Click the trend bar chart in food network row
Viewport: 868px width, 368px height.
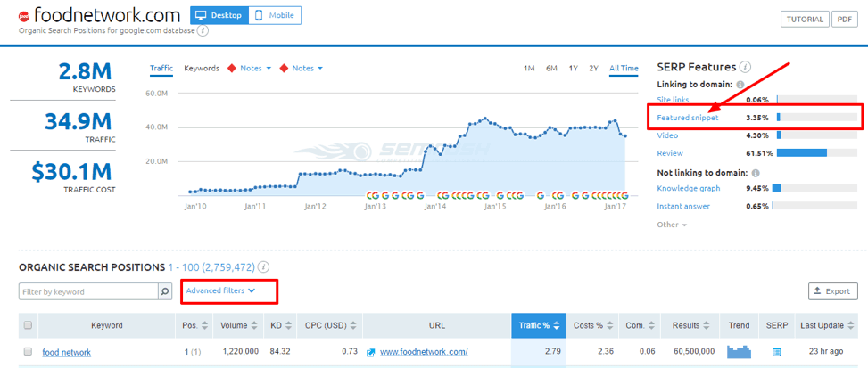tap(739, 351)
